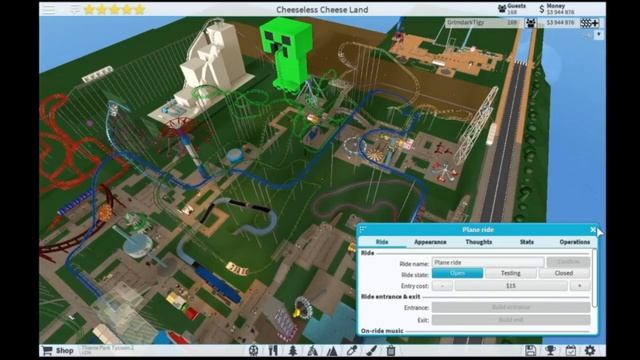Click the Build exit button
640x360 pixels.
(x=511, y=320)
